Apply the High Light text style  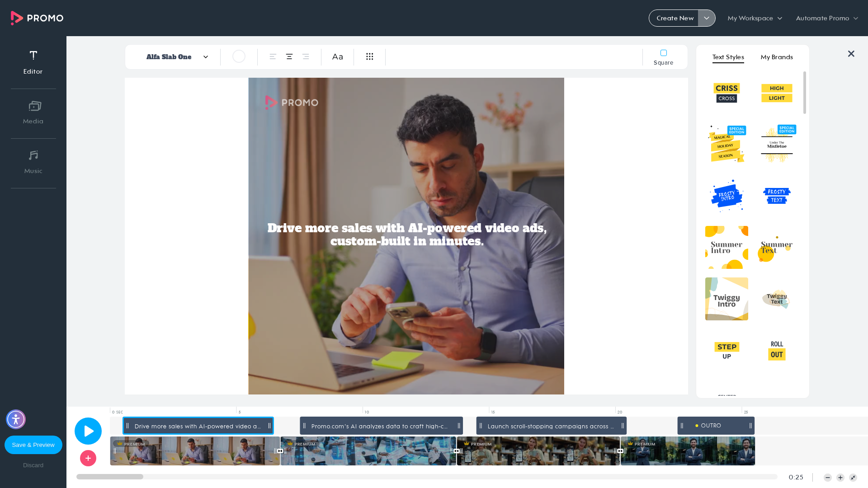point(777,93)
